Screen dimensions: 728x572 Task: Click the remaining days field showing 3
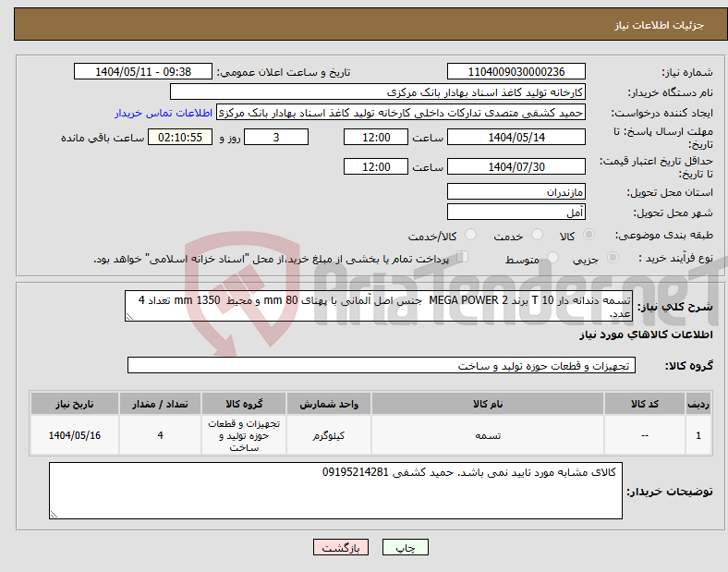point(276,137)
